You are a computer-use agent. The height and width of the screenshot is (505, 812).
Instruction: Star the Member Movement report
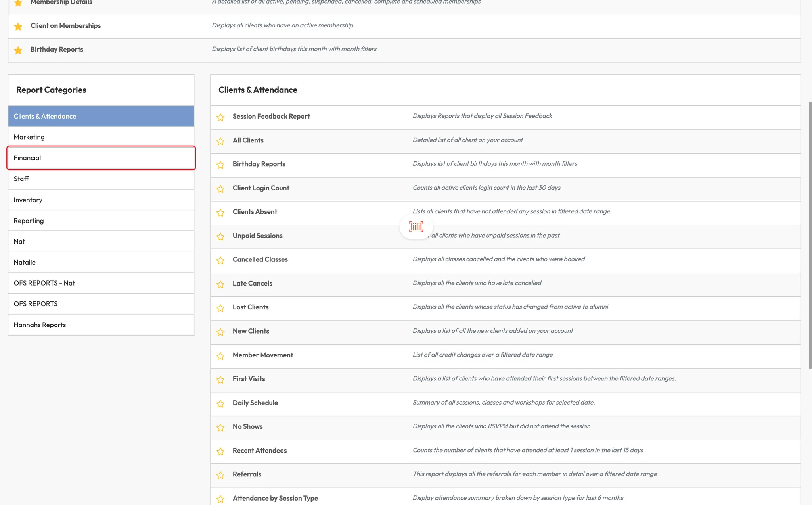click(x=220, y=356)
